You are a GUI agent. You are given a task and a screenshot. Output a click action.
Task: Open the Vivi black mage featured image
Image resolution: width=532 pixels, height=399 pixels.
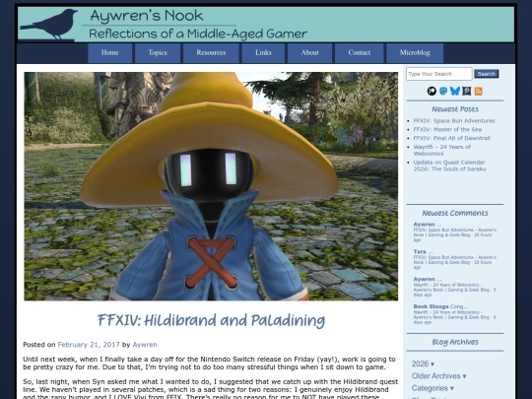pos(211,186)
